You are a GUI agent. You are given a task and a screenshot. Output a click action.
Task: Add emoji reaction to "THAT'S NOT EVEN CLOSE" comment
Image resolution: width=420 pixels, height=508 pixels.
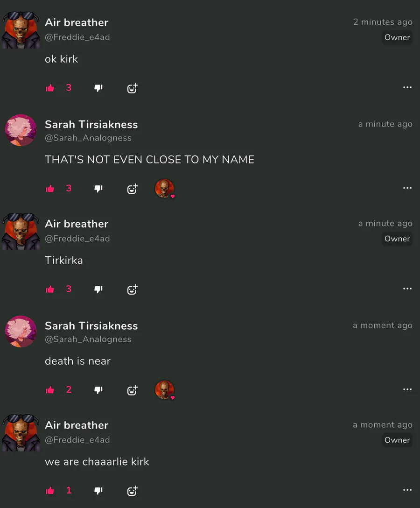[x=133, y=189]
